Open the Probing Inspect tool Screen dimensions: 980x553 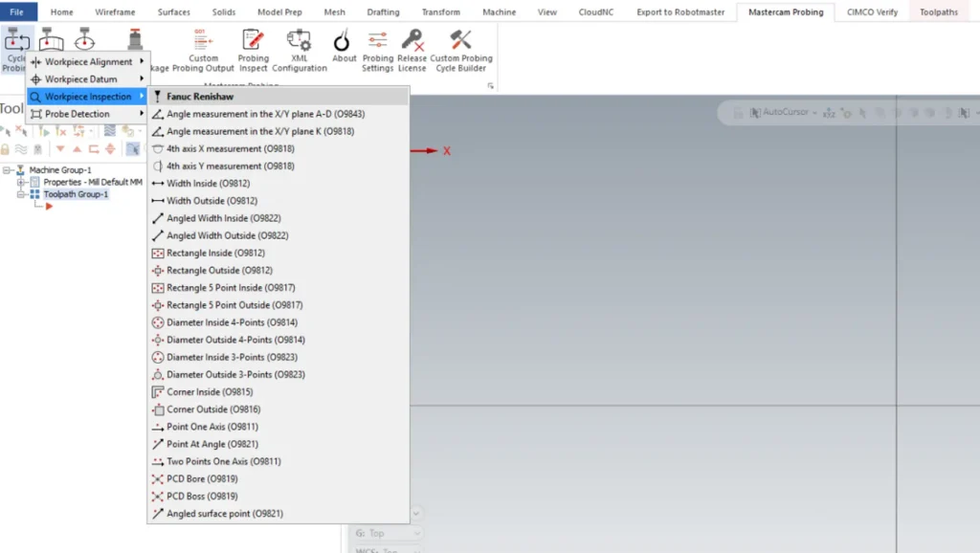click(253, 51)
